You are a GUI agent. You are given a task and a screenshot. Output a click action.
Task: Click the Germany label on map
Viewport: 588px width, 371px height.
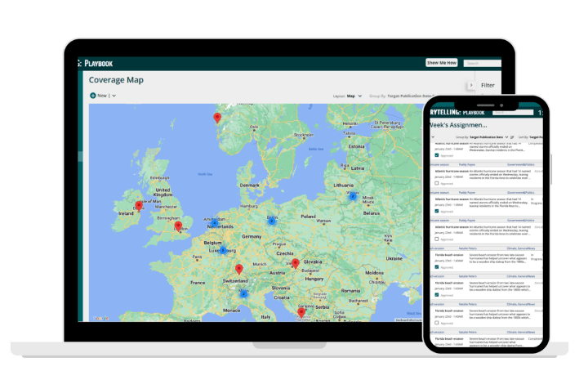[x=252, y=237]
